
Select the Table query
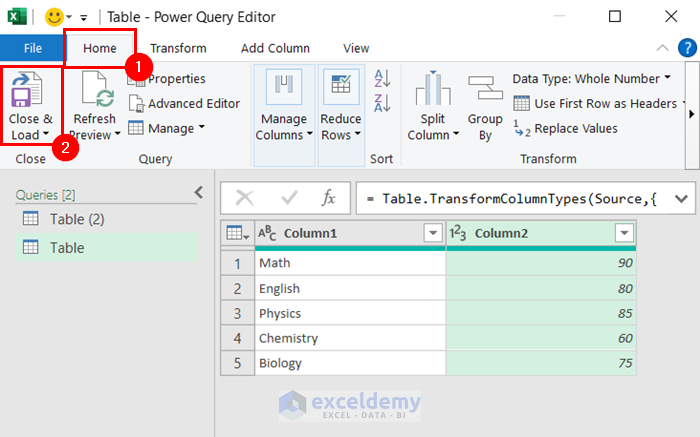pyautogui.click(x=106, y=247)
